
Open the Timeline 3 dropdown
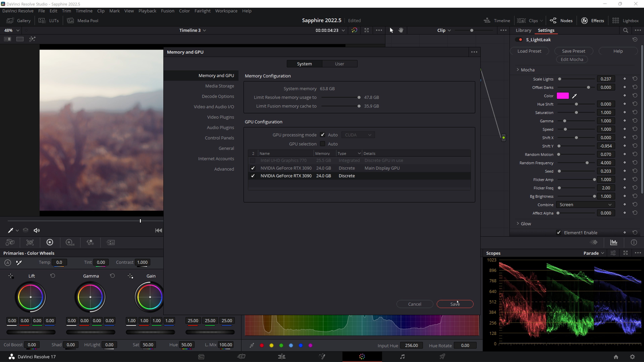coord(193,30)
